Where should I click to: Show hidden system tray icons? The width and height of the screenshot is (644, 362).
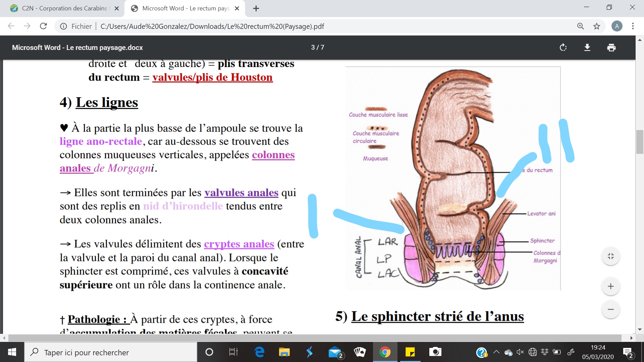[496, 352]
